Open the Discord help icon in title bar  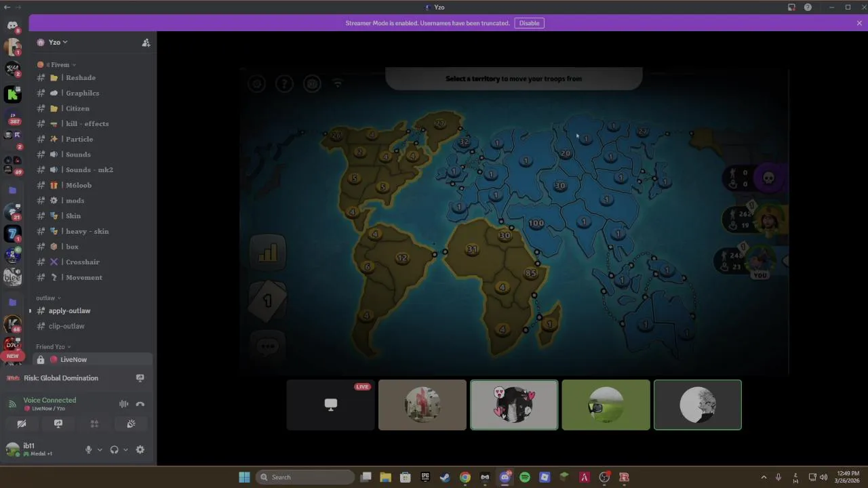[808, 7]
